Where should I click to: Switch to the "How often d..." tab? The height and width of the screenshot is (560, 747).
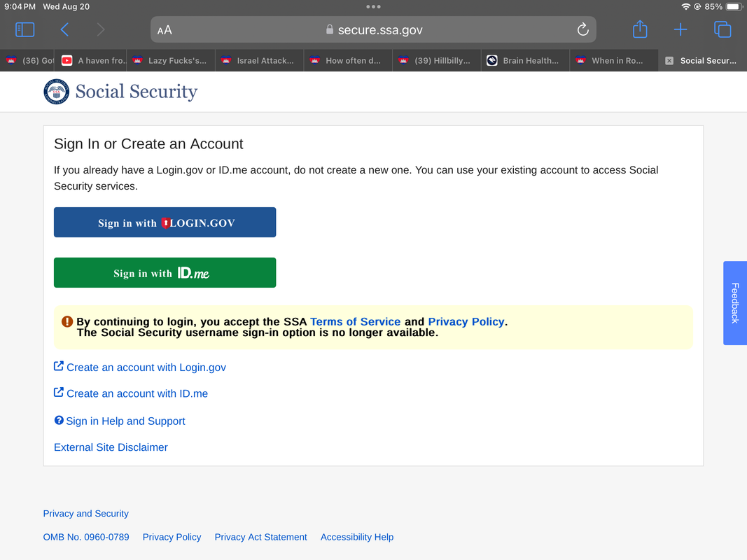coord(348,60)
